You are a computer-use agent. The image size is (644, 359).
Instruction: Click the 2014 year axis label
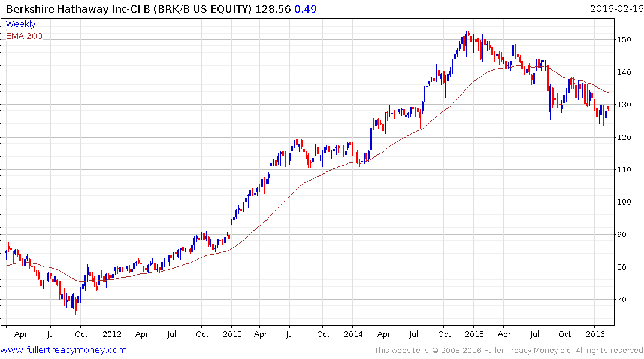click(x=353, y=334)
